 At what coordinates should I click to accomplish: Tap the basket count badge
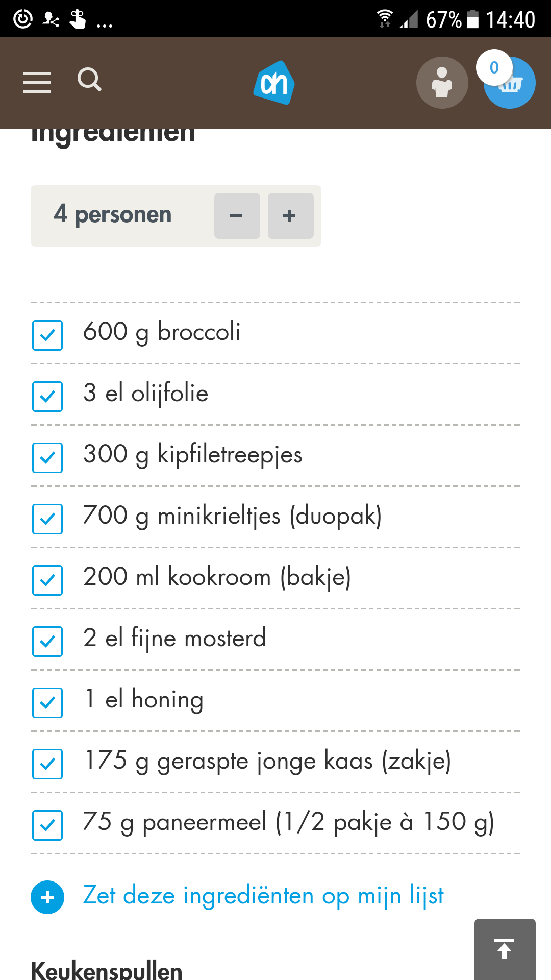click(x=494, y=67)
